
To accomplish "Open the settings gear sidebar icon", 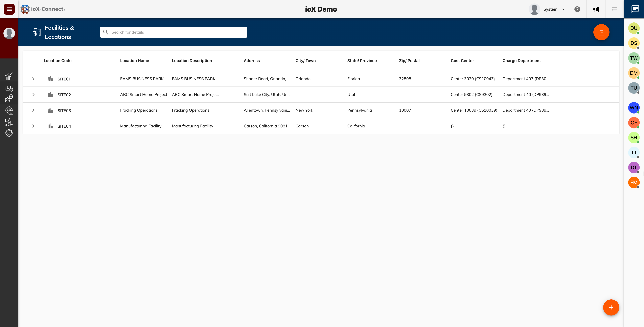I will (x=9, y=133).
